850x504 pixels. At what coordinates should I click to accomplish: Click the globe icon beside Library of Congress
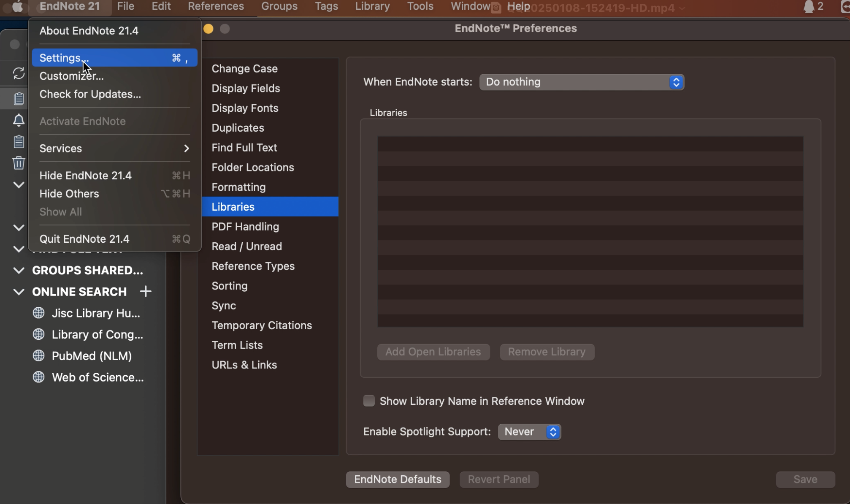coord(39,334)
